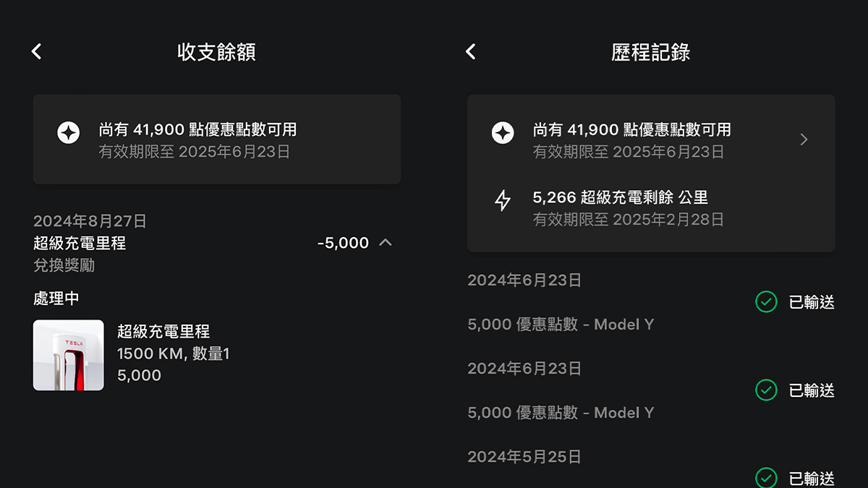This screenshot has height=488, width=868.
Task: Select the first 5,000 優惠點數 - Model Y entry
Action: (561, 325)
